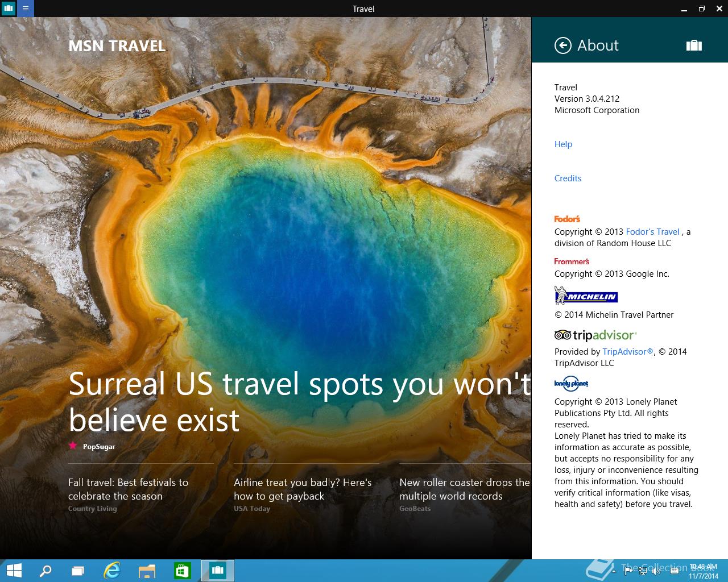728x582 pixels.
Task: Open the Help link
Action: tap(563, 144)
